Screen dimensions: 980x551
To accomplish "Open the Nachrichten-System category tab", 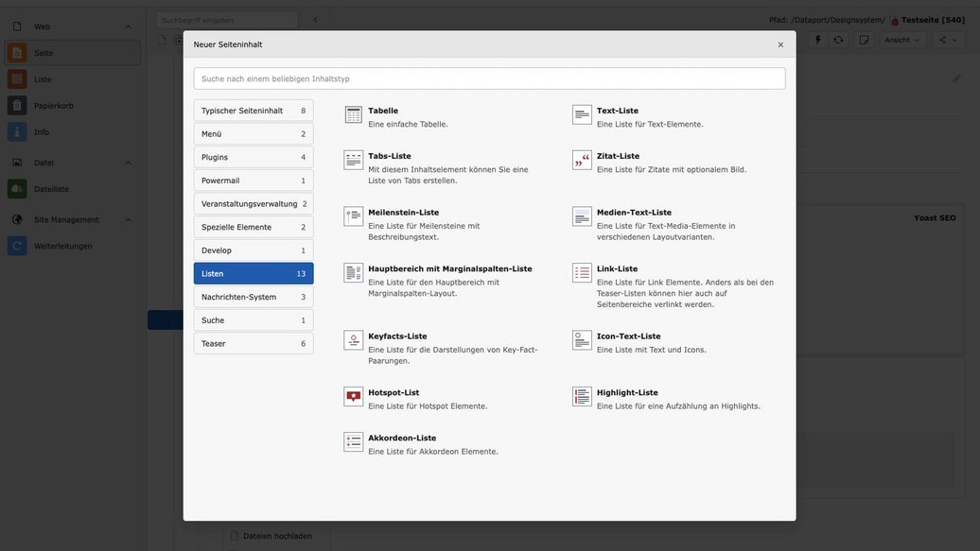I will 253,297.
